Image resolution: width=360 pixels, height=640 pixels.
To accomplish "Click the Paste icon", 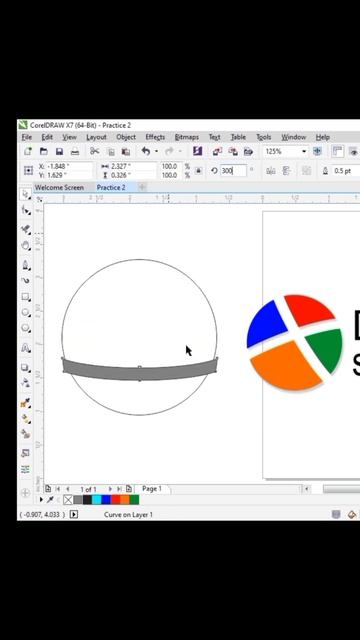I will tap(126, 152).
